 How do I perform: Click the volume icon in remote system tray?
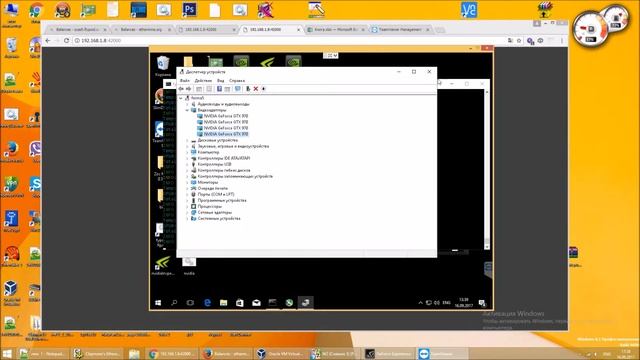(437, 303)
